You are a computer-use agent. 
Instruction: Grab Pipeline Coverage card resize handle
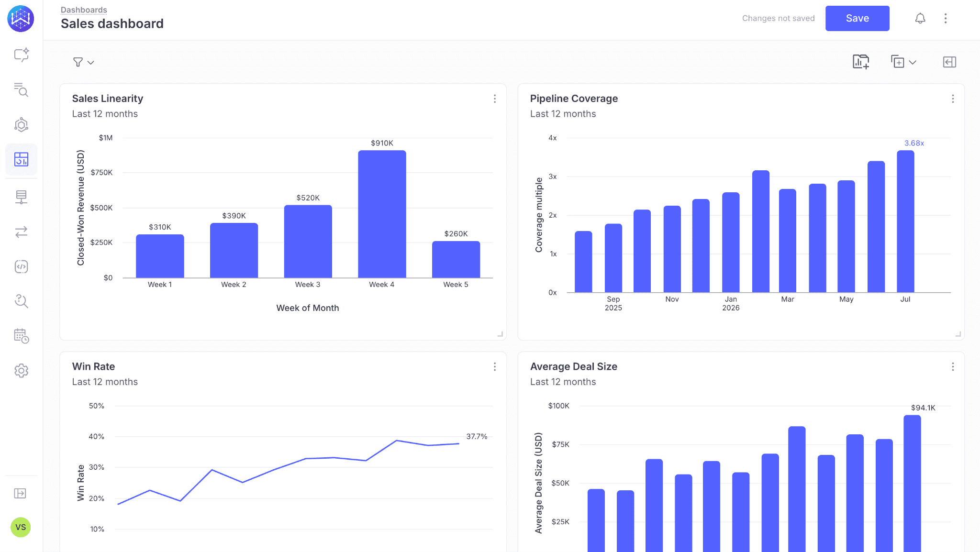958,334
